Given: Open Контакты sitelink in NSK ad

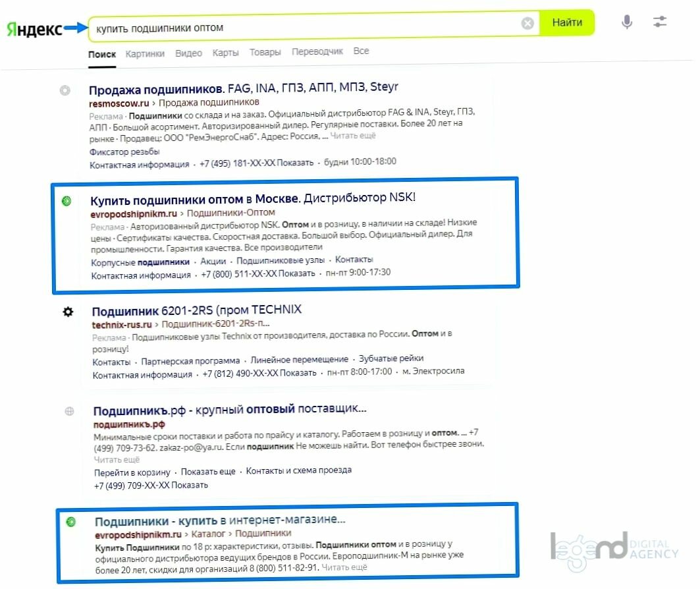Looking at the screenshot, I should pyautogui.click(x=354, y=260).
